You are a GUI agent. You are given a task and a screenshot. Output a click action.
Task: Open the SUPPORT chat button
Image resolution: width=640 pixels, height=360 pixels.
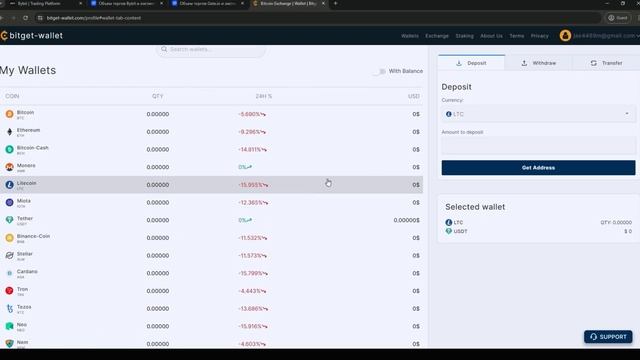pyautogui.click(x=608, y=337)
